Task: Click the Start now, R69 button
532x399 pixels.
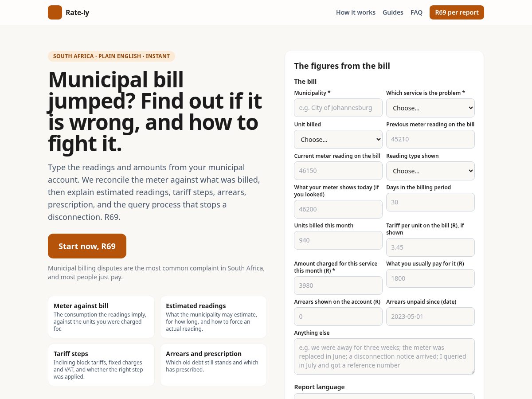Action: pos(87,246)
